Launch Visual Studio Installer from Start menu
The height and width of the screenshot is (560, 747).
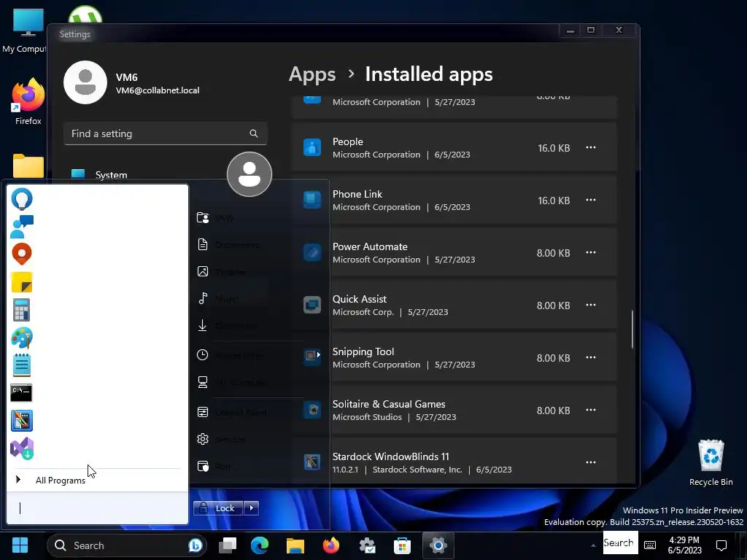(x=22, y=448)
